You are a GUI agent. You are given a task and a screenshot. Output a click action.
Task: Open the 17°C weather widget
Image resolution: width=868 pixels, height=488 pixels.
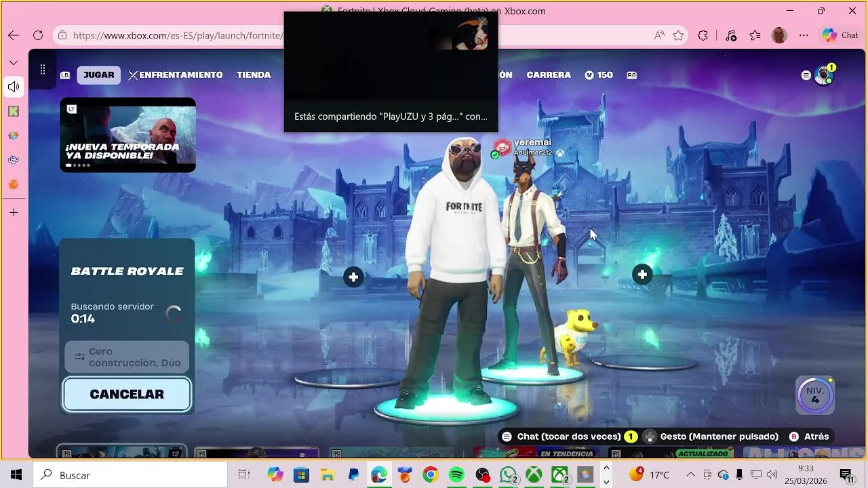point(650,475)
